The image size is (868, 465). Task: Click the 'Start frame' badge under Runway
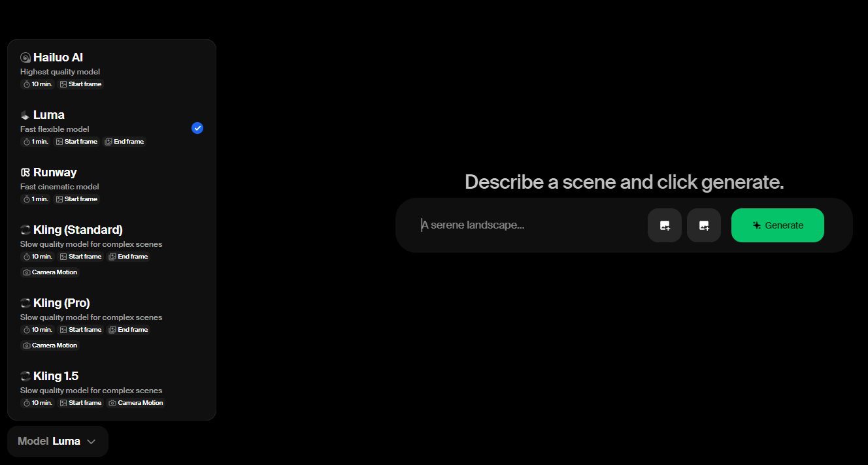click(76, 199)
